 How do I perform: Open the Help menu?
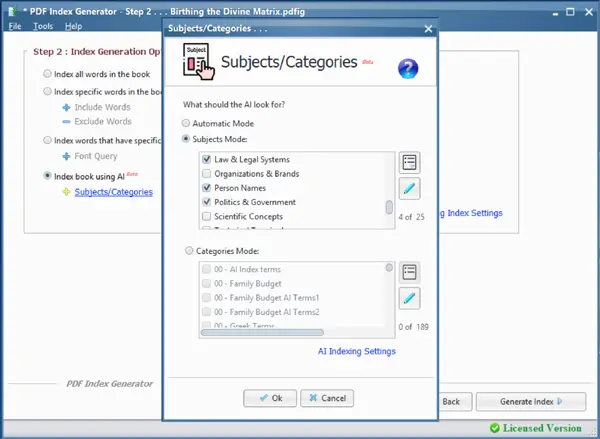click(73, 26)
